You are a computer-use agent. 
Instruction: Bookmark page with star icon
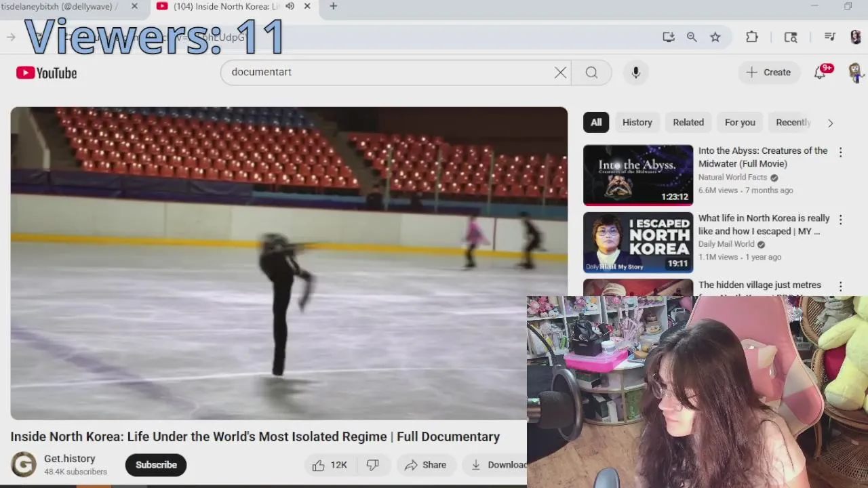coord(715,37)
